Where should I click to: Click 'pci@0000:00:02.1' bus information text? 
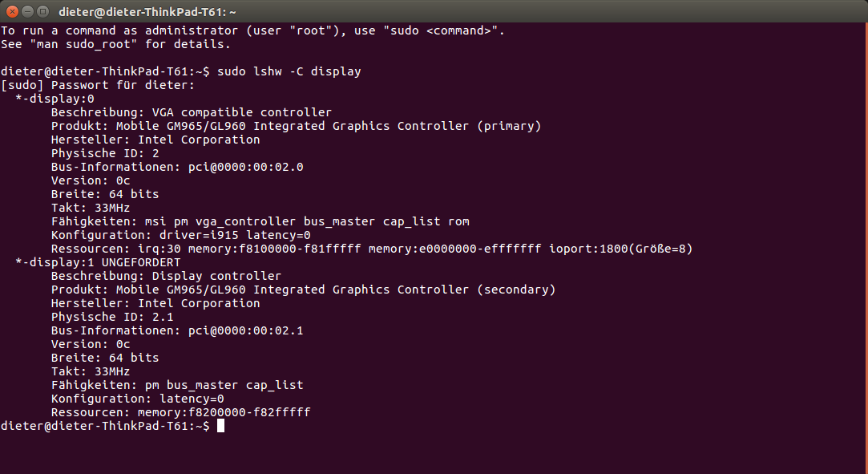(x=246, y=330)
